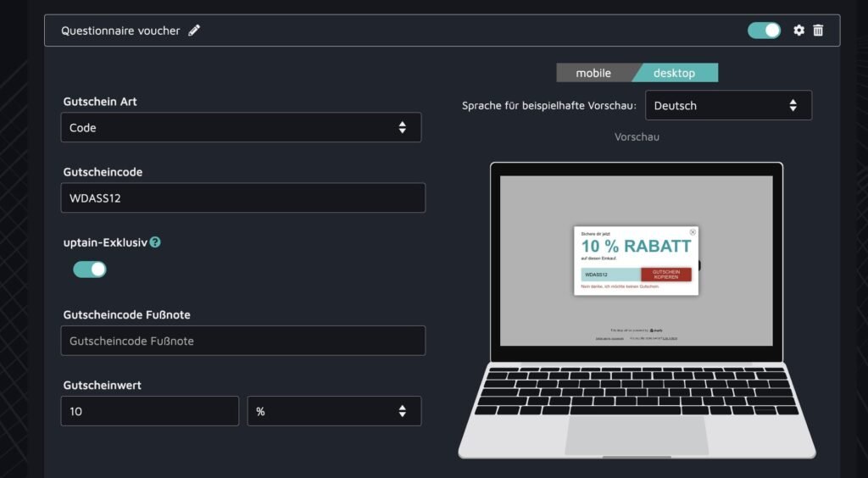Focus the Gutscheincode Fußnote input field
The image size is (868, 478).
pos(242,341)
